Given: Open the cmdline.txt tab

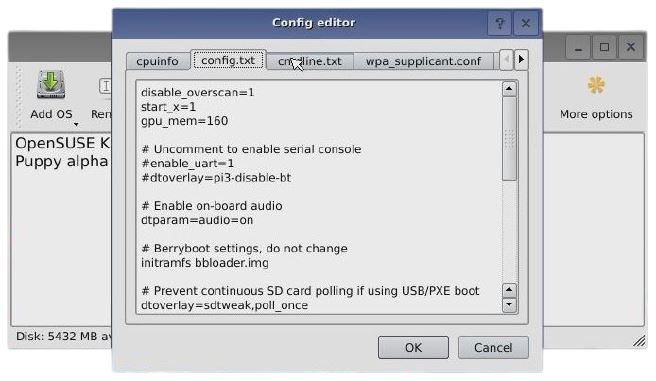Looking at the screenshot, I should tap(310, 61).
